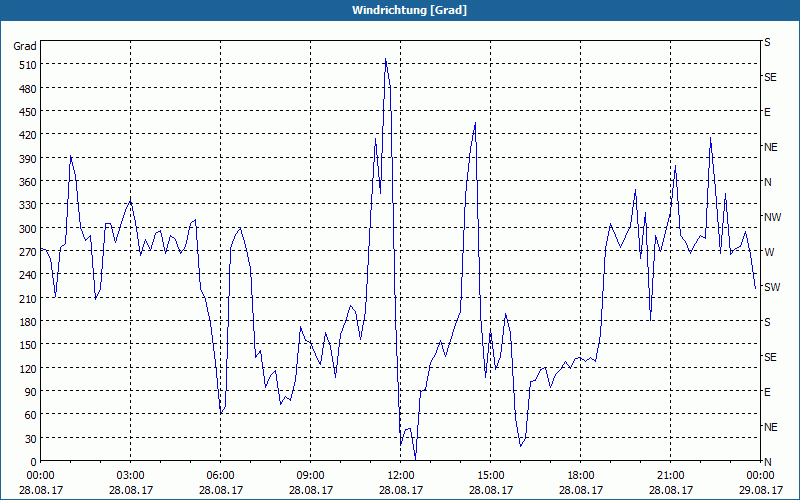The width and height of the screenshot is (800, 500).
Task: Click the 'N' compass label at the 360 gridline
Action: click(767, 182)
